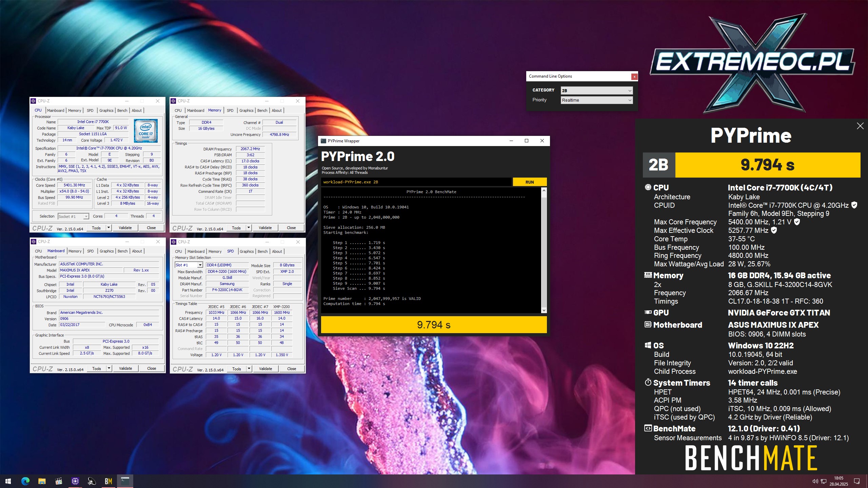The width and height of the screenshot is (868, 488).
Task: Switch to CPU-Z via its taskbar icon
Action: click(x=75, y=481)
